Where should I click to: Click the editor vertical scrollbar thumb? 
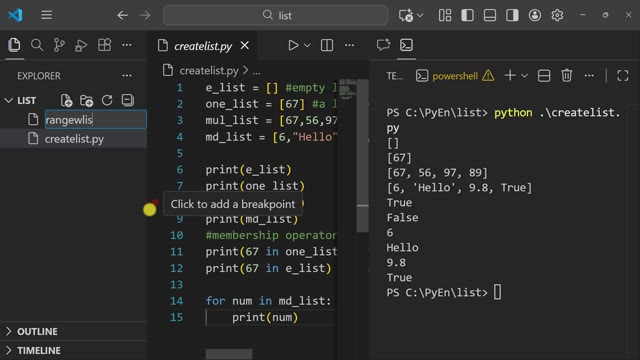(x=362, y=156)
